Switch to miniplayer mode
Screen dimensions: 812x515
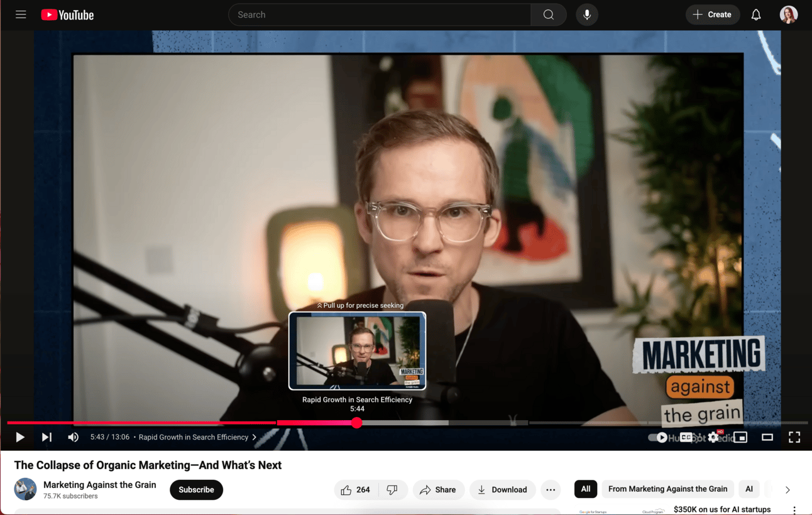click(740, 437)
